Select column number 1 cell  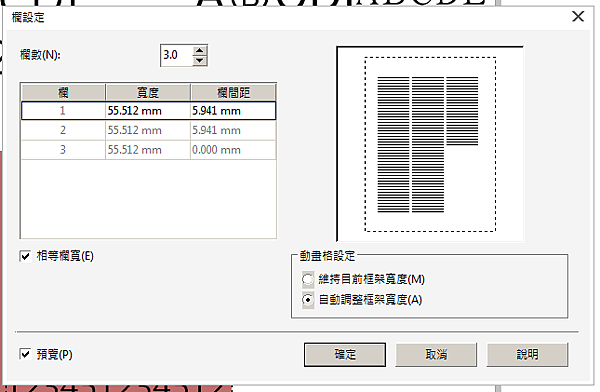tap(63, 111)
